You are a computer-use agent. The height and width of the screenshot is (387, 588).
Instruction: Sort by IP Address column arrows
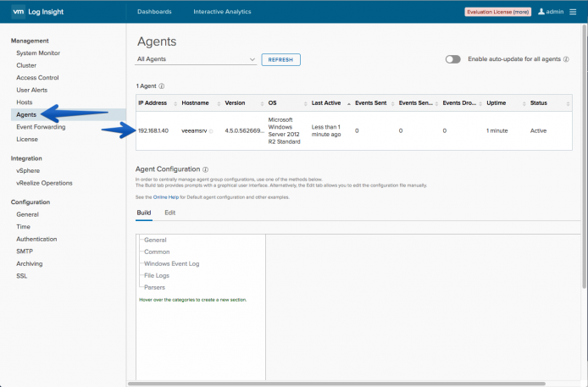pyautogui.click(x=175, y=103)
